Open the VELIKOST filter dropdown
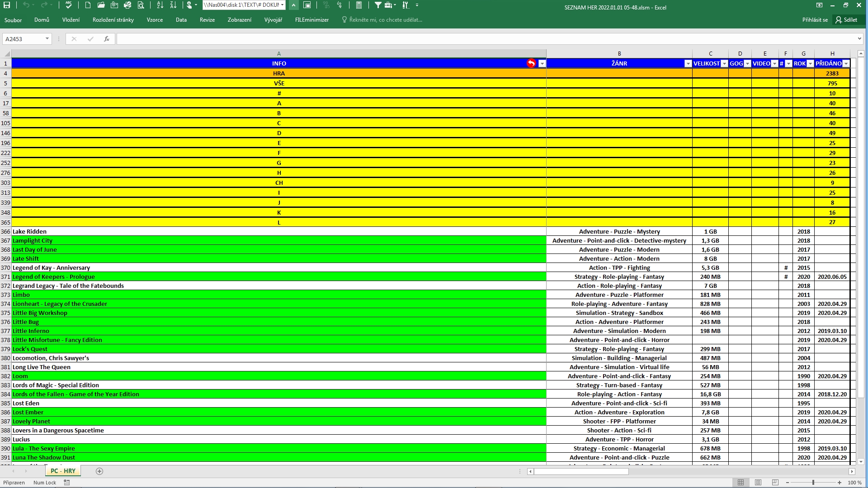The height and width of the screenshot is (488, 868). pyautogui.click(x=724, y=64)
